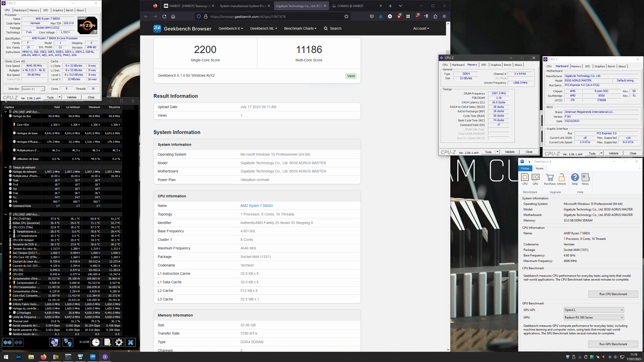644x362 pixels.
Task: Open Firefox hamburger application menu
Action: tap(444, 16)
